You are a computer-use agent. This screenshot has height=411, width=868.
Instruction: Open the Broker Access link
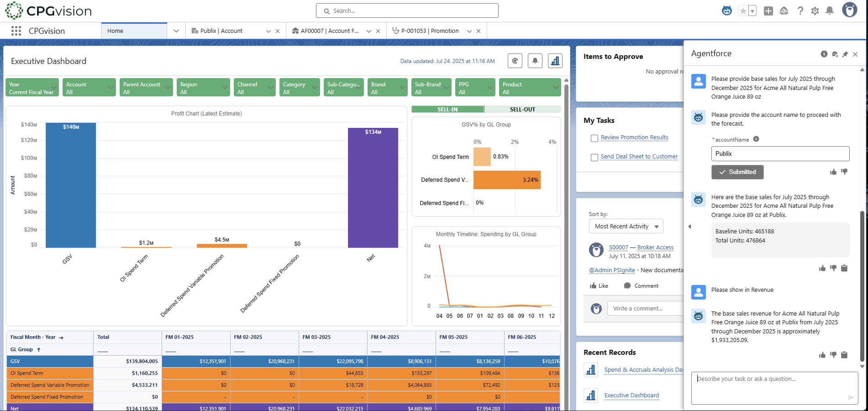click(x=655, y=248)
